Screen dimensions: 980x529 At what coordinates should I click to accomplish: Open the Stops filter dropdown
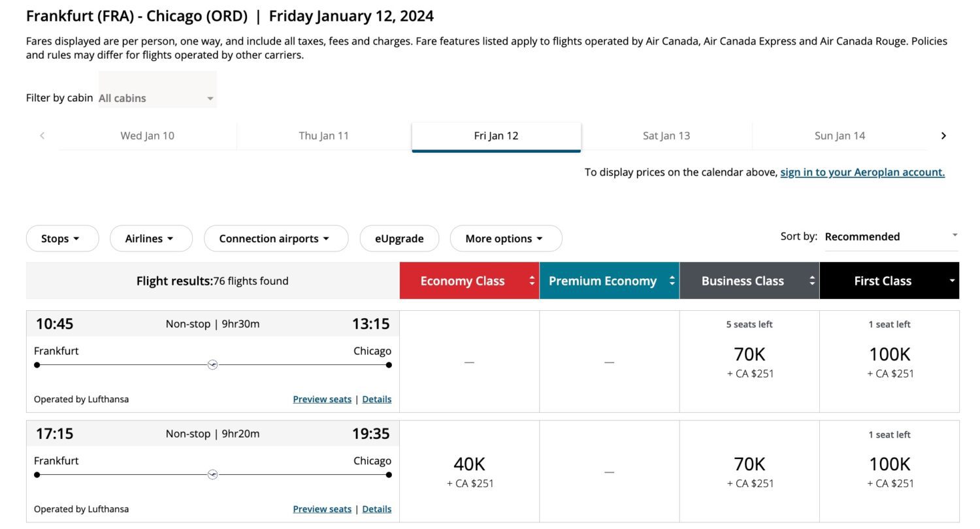click(62, 238)
